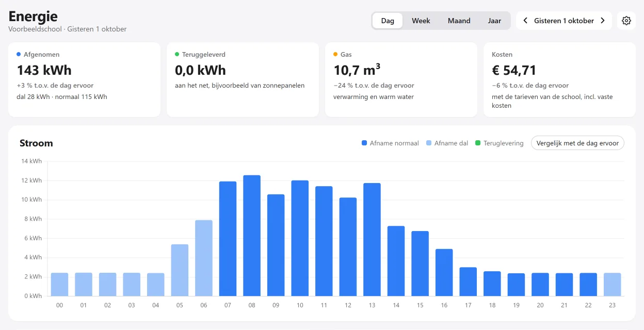The image size is (644, 330).
Task: Click the 08 hour bar in chart
Action: tap(252, 236)
